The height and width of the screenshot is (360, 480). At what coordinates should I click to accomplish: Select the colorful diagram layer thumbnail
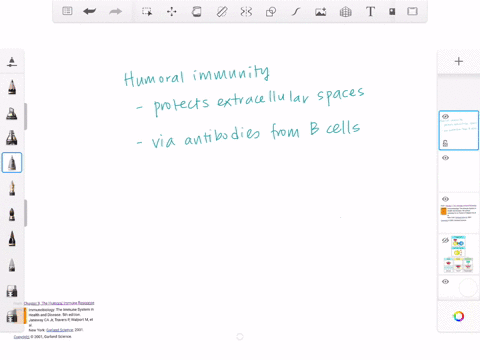[x=459, y=254]
